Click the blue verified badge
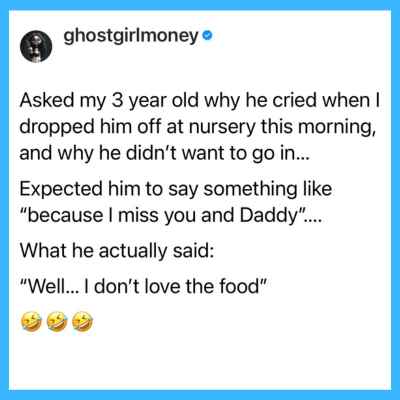 pos(208,35)
